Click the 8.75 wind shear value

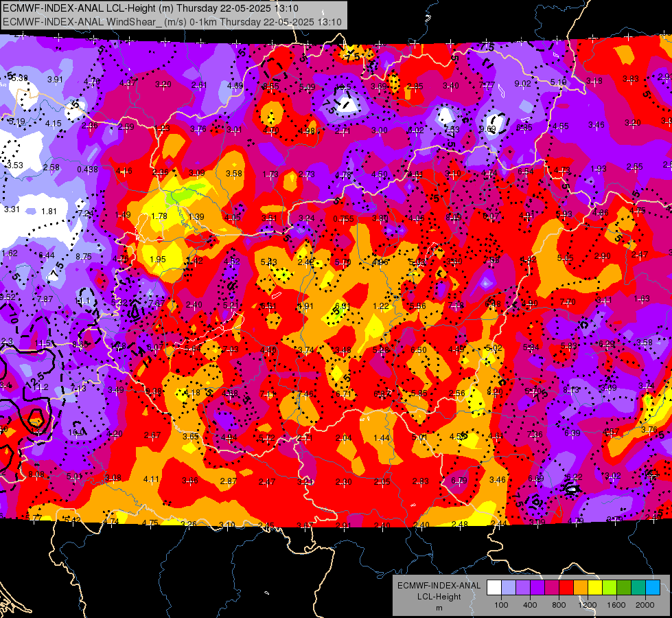tap(84, 256)
